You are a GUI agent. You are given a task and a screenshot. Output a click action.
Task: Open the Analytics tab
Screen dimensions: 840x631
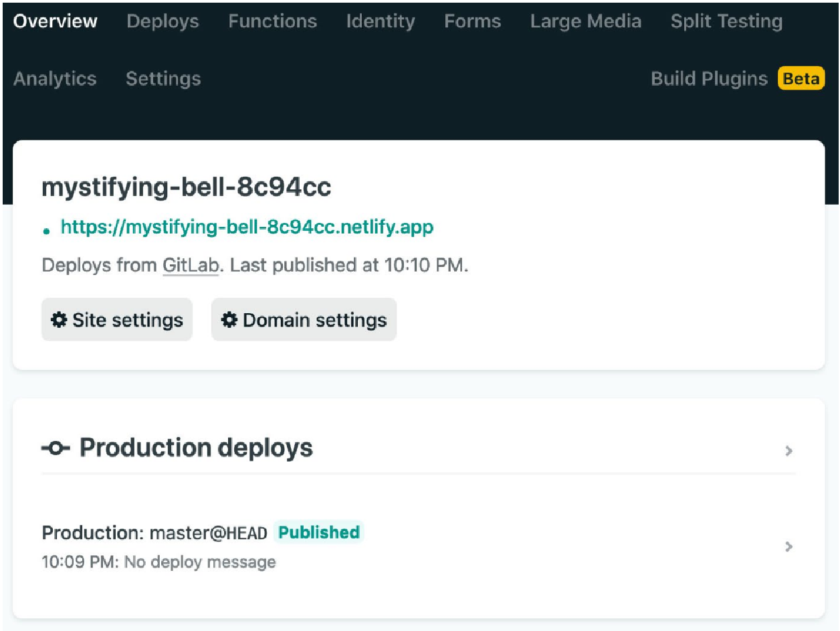(55, 79)
